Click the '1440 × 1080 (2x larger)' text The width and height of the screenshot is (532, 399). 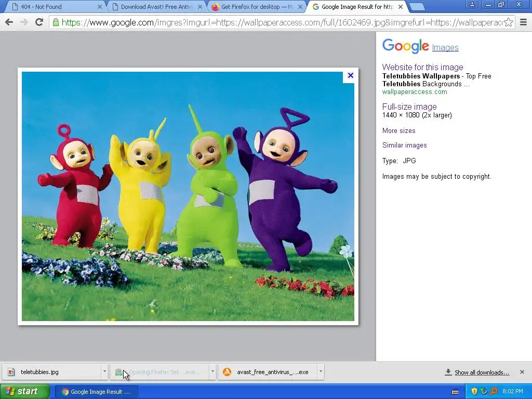[x=417, y=115]
